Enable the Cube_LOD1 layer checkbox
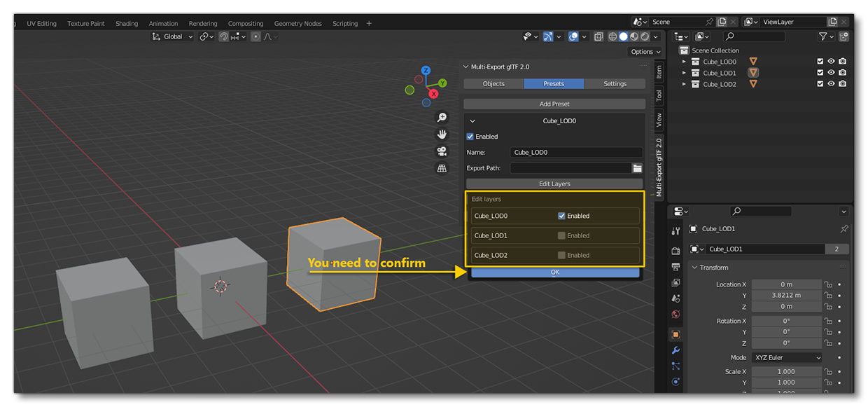The height and width of the screenshot is (407, 868). 561,235
